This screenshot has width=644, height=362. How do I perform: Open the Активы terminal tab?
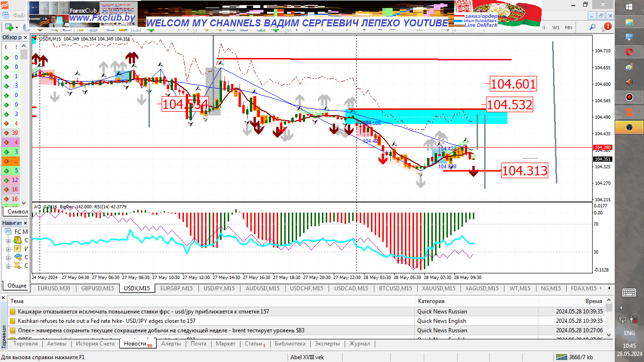[57, 344]
